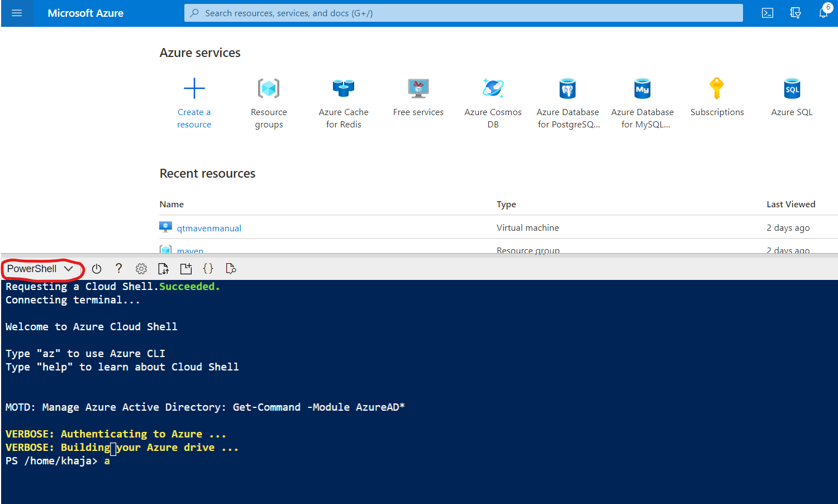Click the Create a resource link text
Viewport: 838px width, 504px height.
194,118
